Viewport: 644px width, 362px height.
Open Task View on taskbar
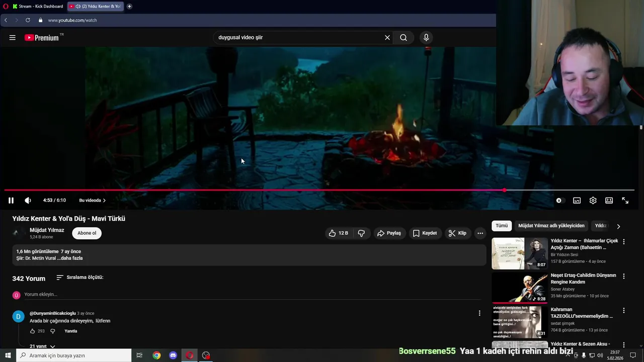pyautogui.click(x=140, y=355)
